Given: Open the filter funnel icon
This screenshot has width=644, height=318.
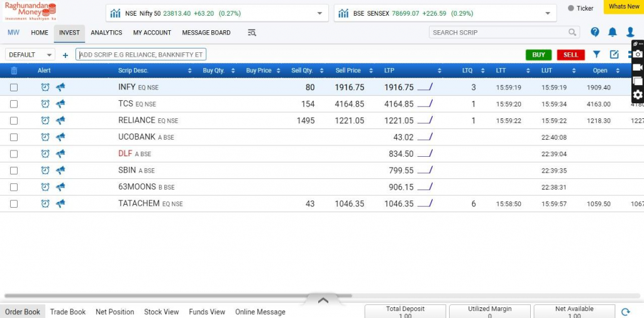Looking at the screenshot, I should (597, 55).
